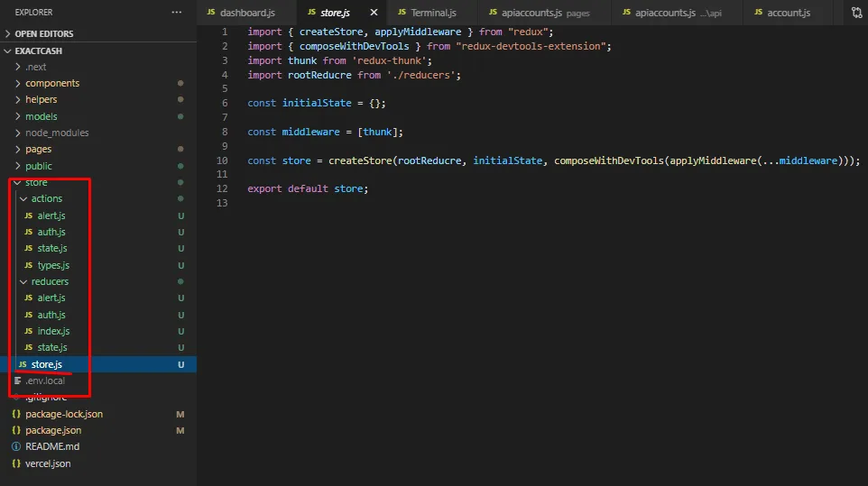Open package-lock.json file
The image size is (868, 486).
pos(98,414)
